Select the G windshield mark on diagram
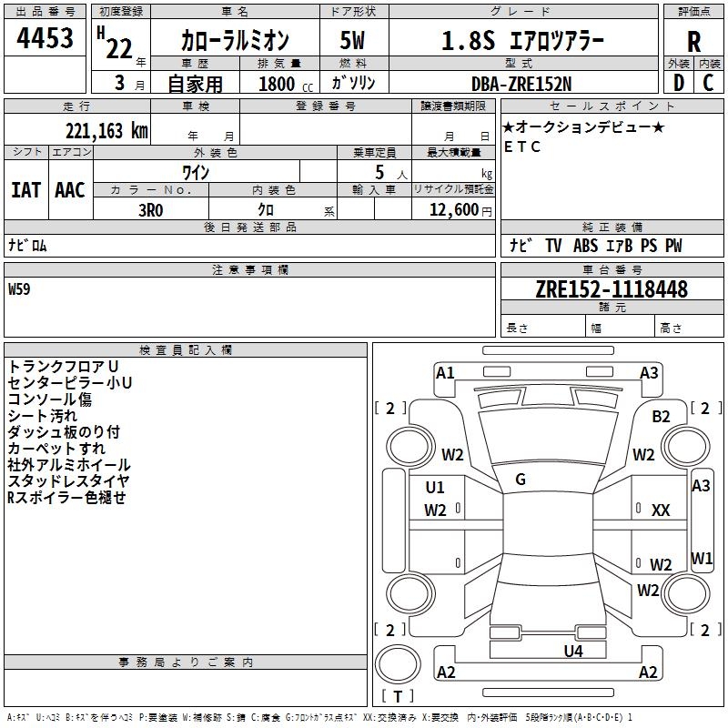This screenshot has height=728, width=728. (x=521, y=480)
